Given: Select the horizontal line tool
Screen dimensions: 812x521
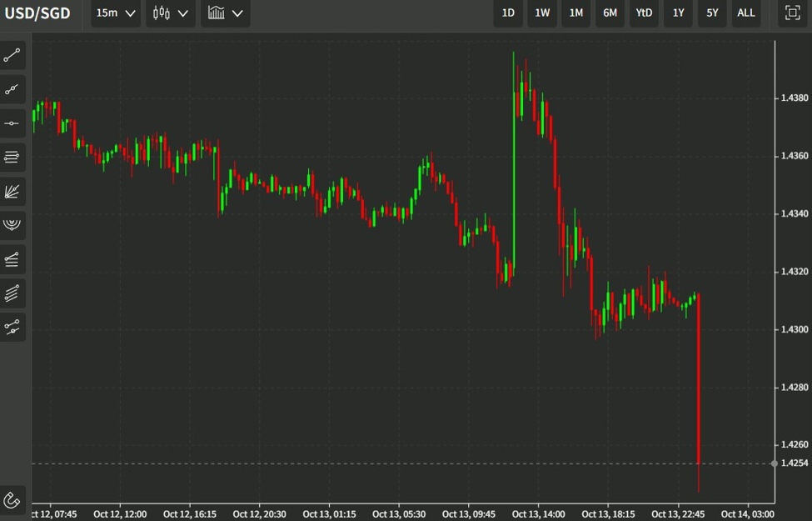Looking at the screenshot, I should point(12,123).
